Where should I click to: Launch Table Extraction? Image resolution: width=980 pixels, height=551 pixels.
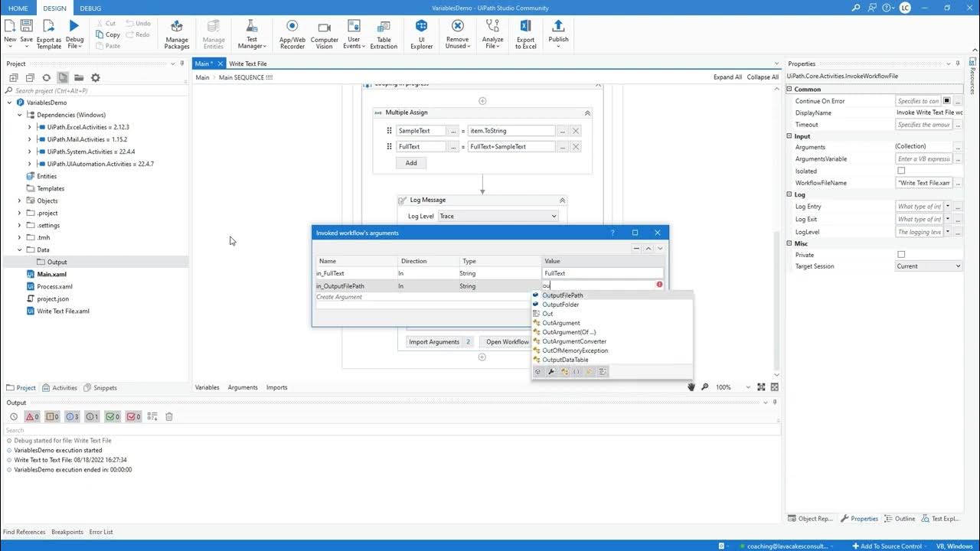pos(384,34)
